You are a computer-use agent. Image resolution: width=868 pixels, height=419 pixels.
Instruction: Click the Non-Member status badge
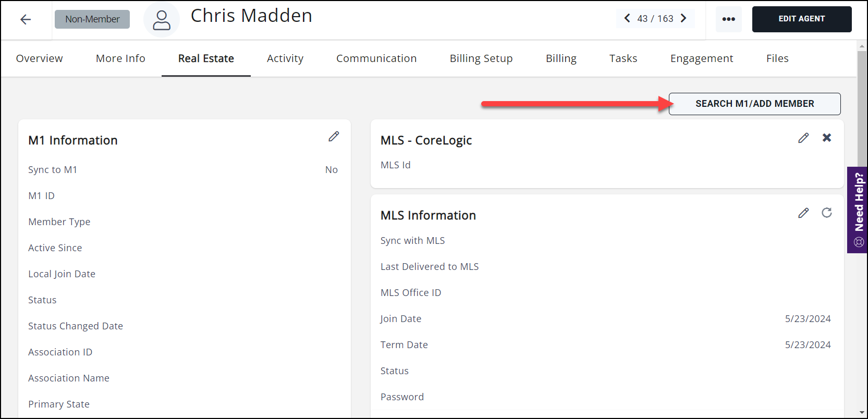(92, 19)
